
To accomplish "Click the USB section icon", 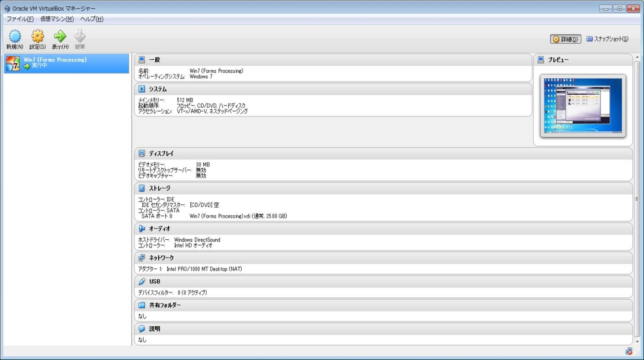I will [x=141, y=281].
